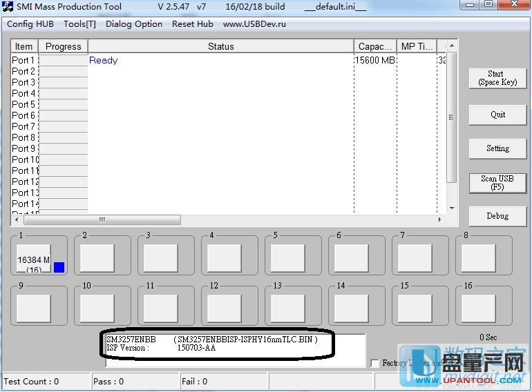Click the list's vertical scrollbar thumb
The height and width of the screenshot is (392, 532).
tap(452, 117)
